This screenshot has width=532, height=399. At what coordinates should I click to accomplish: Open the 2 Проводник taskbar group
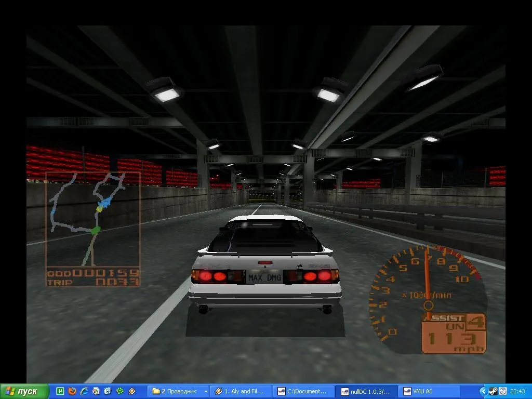click(x=179, y=392)
